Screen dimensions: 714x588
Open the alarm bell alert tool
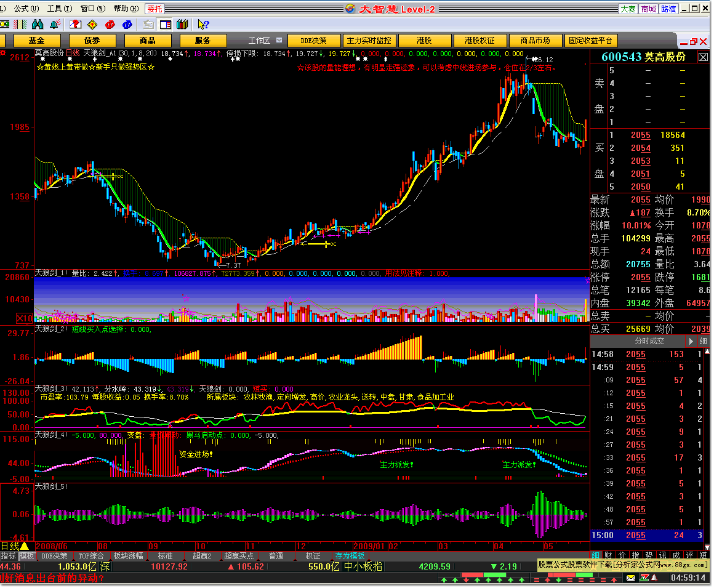[55, 24]
